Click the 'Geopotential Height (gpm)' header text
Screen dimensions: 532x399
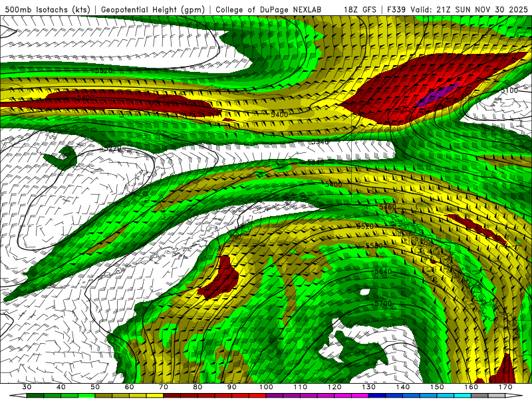(x=153, y=9)
